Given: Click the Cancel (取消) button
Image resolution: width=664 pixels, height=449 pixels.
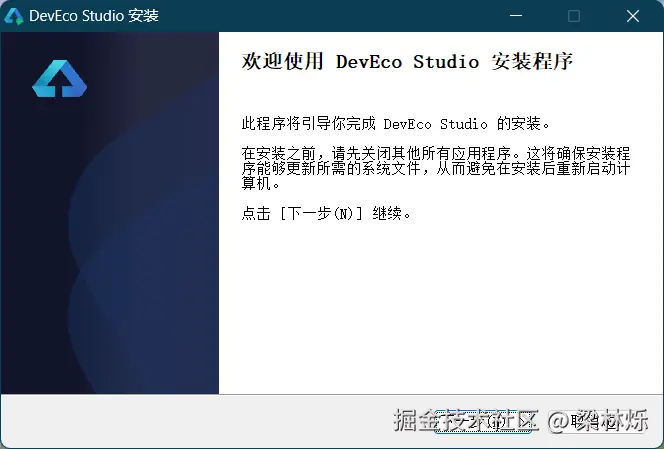Looking at the screenshot, I should (597, 421).
